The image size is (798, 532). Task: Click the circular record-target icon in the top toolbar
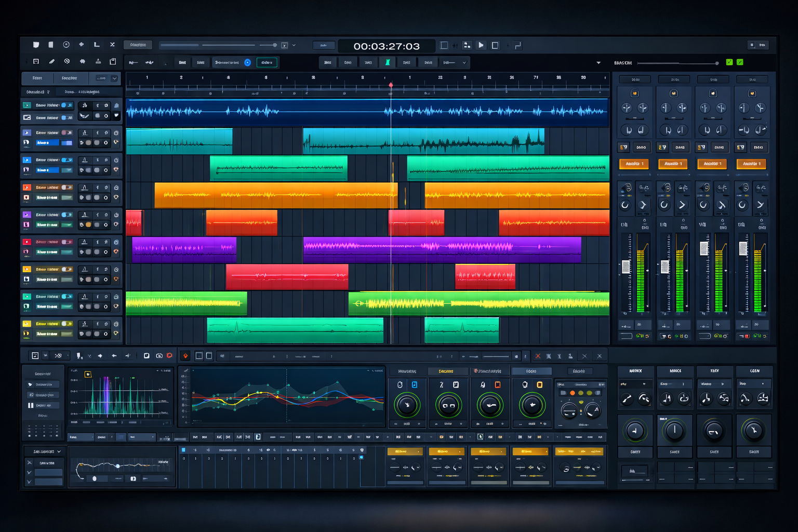[66, 45]
